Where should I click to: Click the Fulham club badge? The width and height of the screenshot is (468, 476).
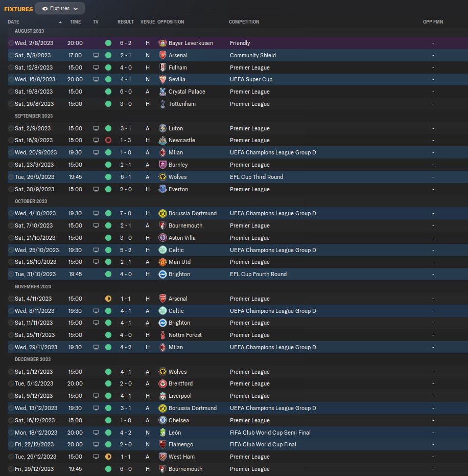(x=162, y=67)
